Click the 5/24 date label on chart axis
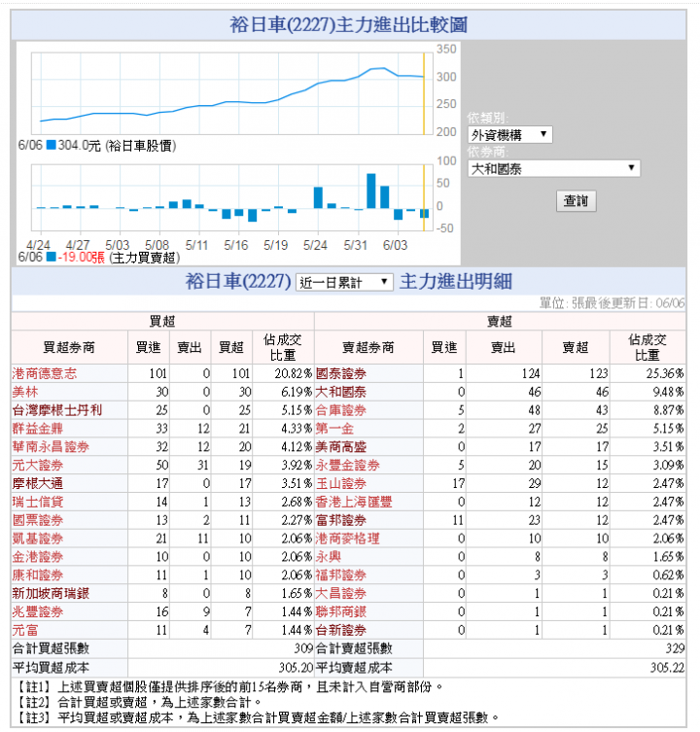This screenshot has height=732, width=700. 315,245
